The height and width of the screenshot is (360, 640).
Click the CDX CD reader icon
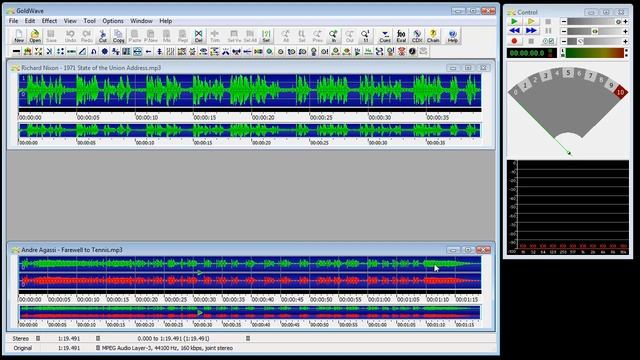click(x=417, y=36)
